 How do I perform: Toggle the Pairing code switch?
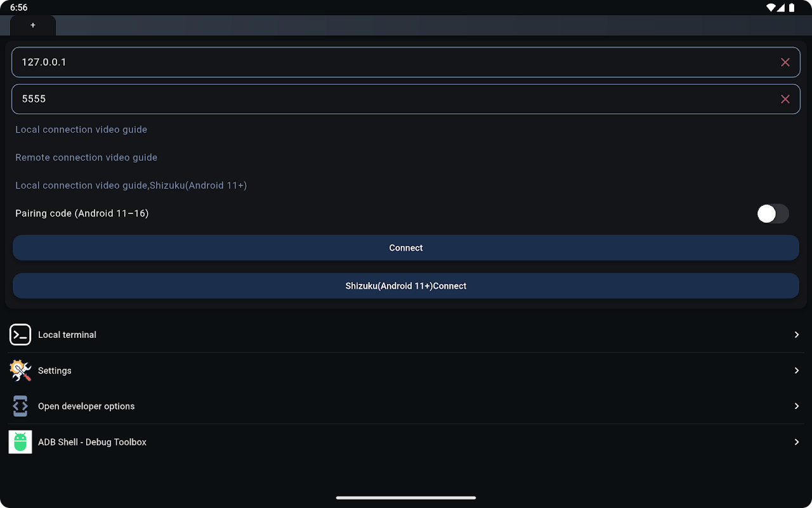click(773, 213)
